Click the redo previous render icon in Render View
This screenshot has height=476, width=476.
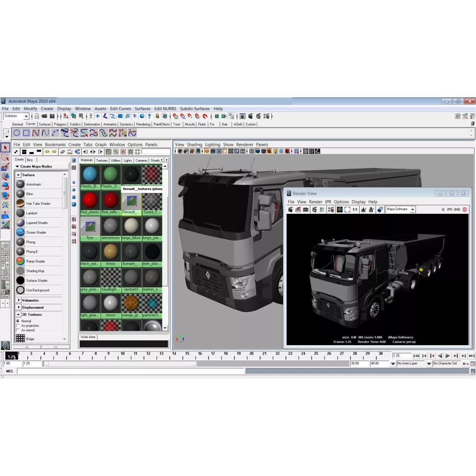[290, 209]
